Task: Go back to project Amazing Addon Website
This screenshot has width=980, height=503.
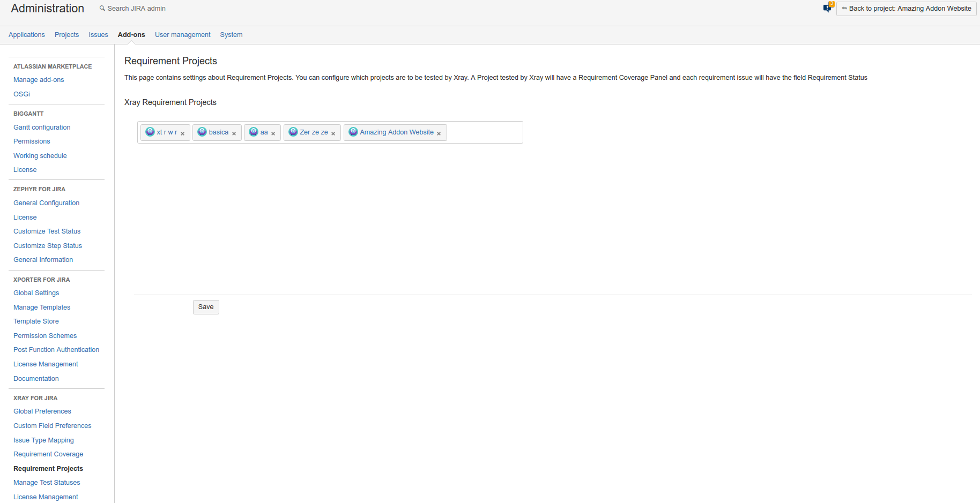Action: (x=906, y=9)
